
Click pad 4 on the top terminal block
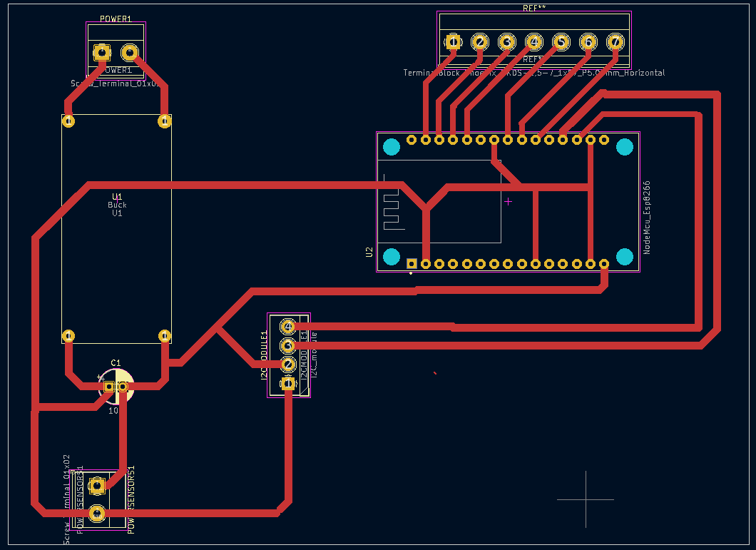(534, 42)
